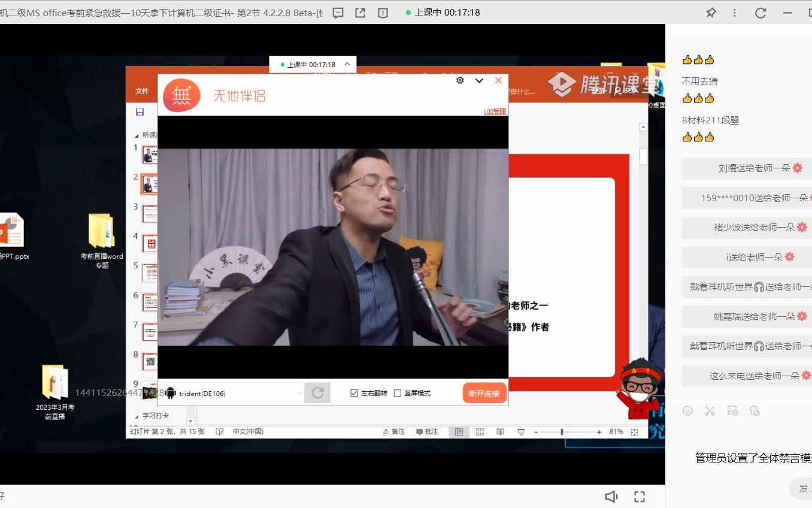Refresh the live classroom stream
The height and width of the screenshot is (508, 812).
(x=761, y=13)
